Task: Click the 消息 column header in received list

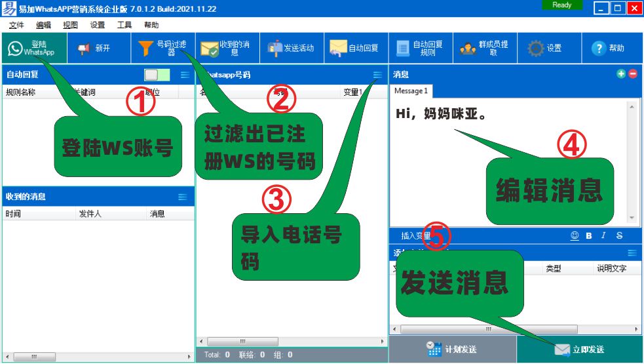Action: 157,213
